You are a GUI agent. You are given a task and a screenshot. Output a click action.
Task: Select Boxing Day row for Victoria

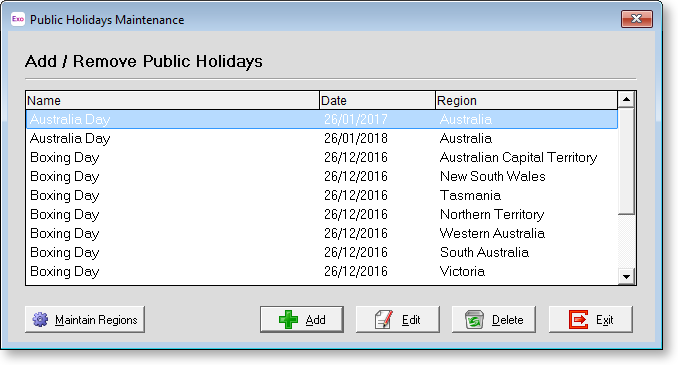(x=322, y=272)
